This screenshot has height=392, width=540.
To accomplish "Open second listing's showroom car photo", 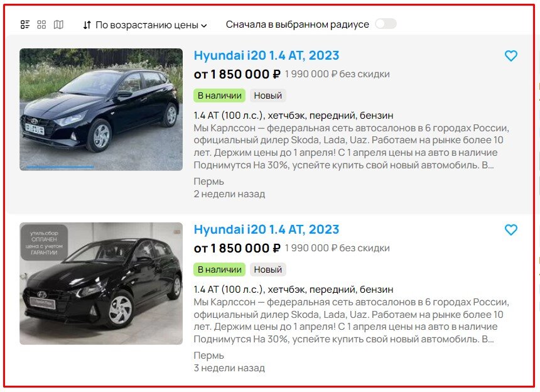I will [x=101, y=283].
